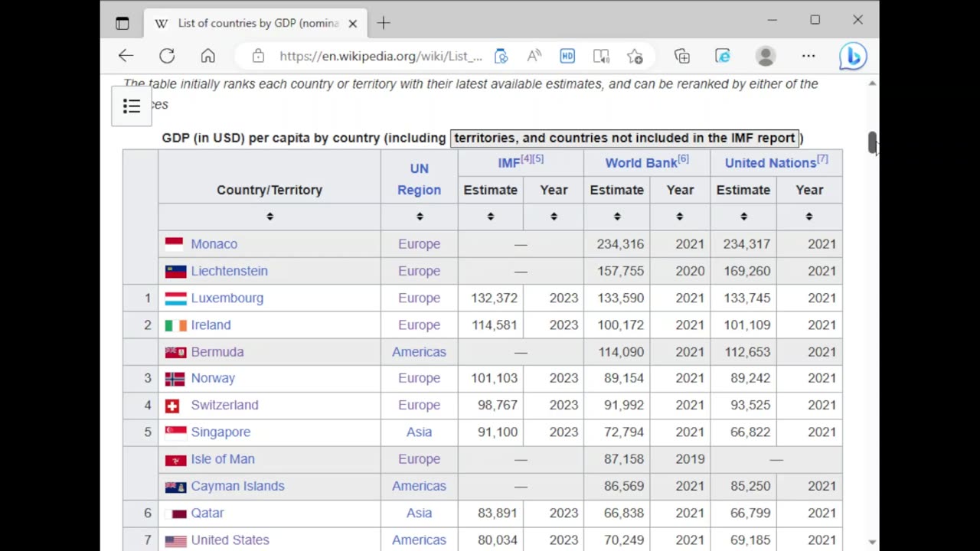
Task: Click the United States flag icon
Action: click(175, 540)
